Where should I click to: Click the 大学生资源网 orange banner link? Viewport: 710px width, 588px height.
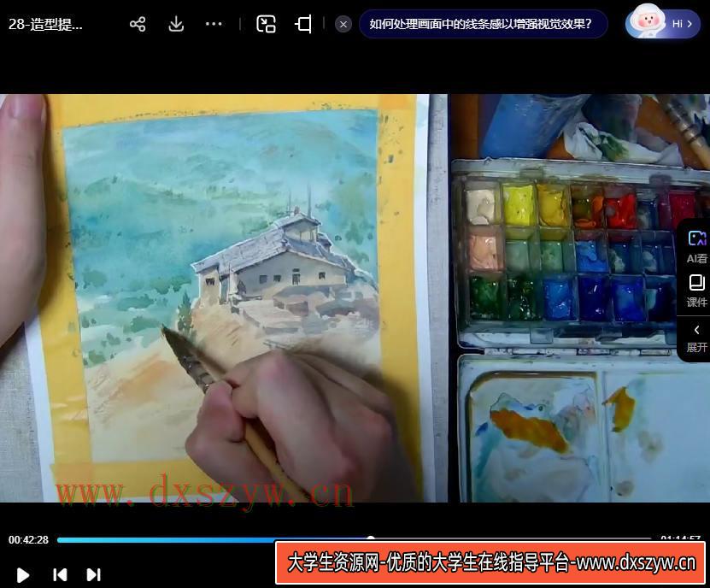(x=490, y=562)
